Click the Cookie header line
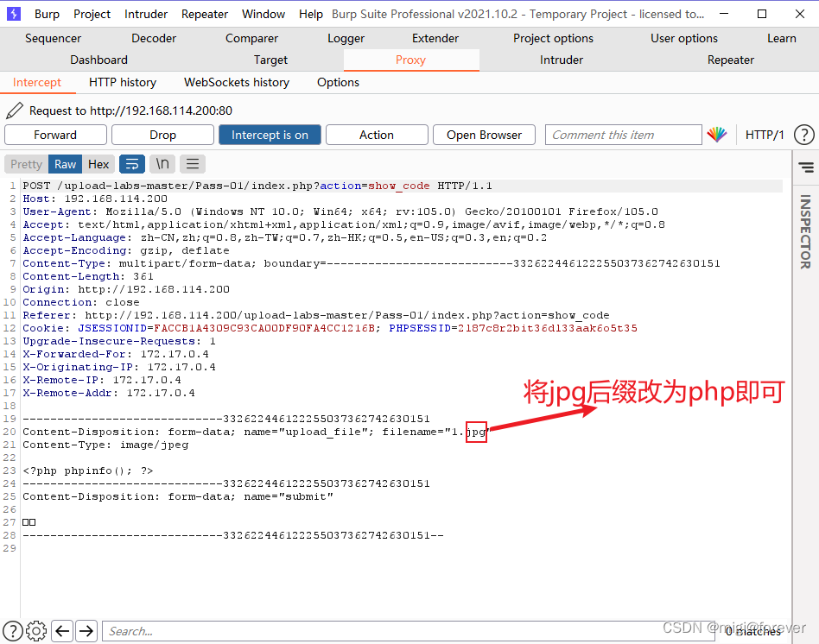 click(329, 328)
